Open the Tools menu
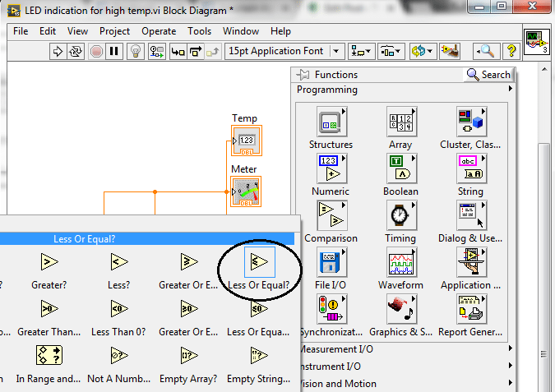This screenshot has height=392, width=555. click(x=199, y=31)
